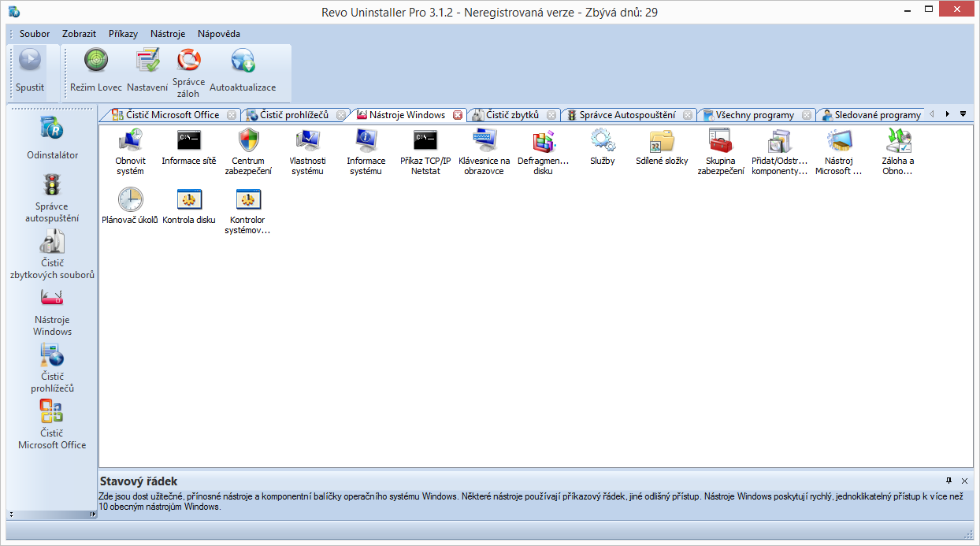Expand sidebar overflow chevron at bottom

[11, 514]
